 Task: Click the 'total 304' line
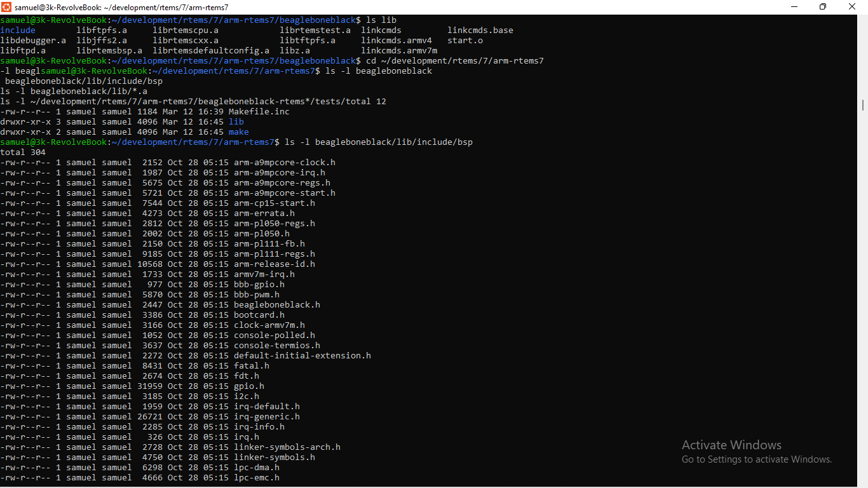pyautogui.click(x=23, y=152)
